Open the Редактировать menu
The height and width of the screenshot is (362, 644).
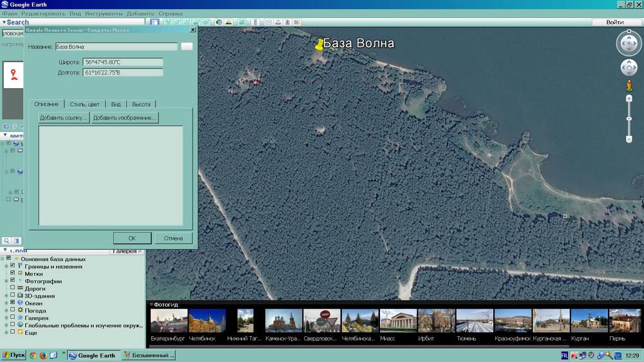click(43, 14)
